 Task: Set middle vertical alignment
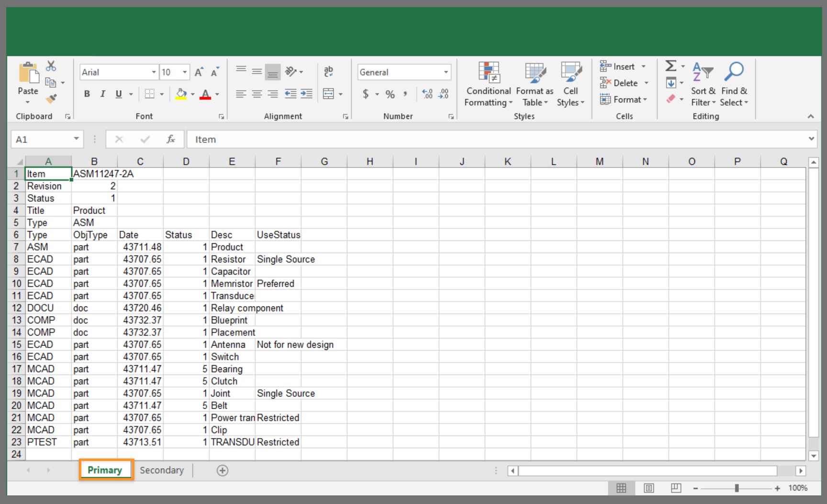[257, 72]
